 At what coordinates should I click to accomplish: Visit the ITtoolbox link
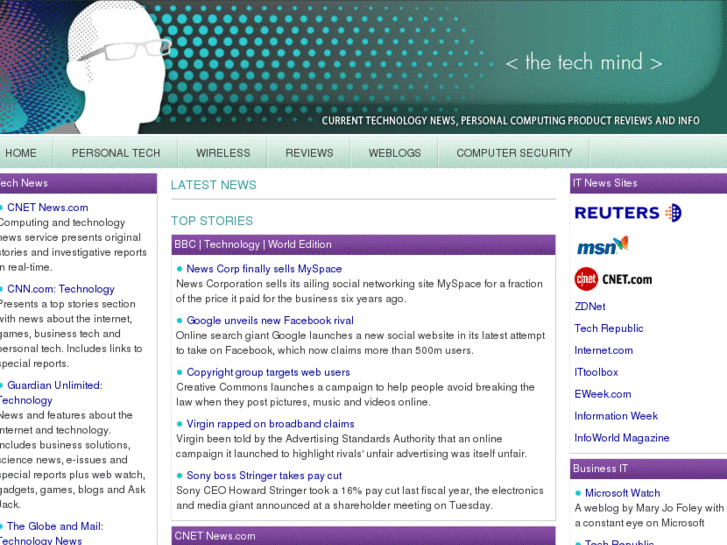(596, 372)
